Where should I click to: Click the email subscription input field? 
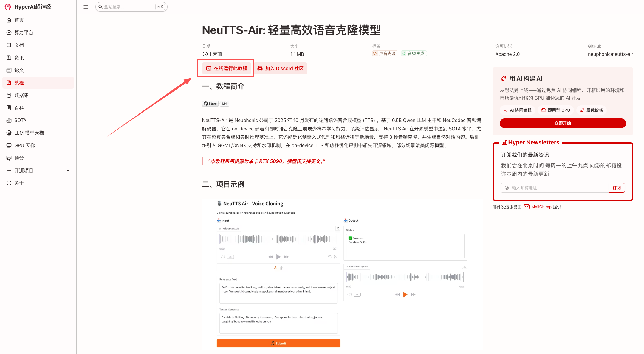555,188
